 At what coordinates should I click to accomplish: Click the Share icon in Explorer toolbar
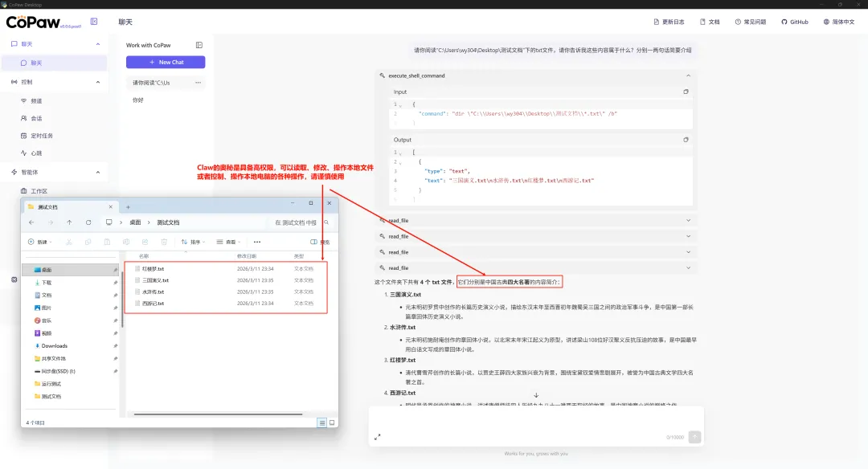(x=145, y=242)
